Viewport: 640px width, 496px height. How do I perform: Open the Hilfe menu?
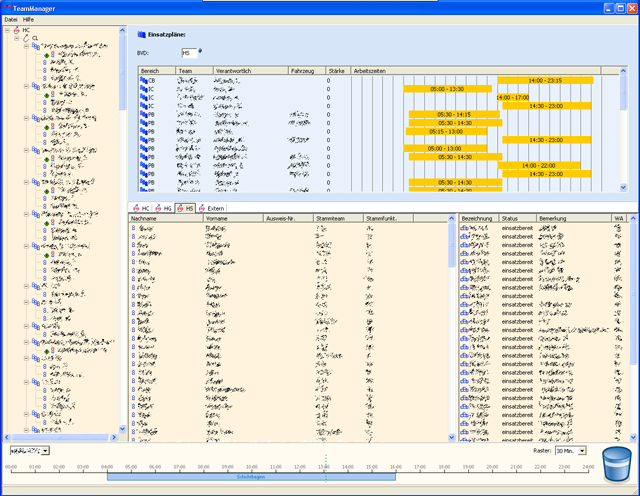point(28,20)
